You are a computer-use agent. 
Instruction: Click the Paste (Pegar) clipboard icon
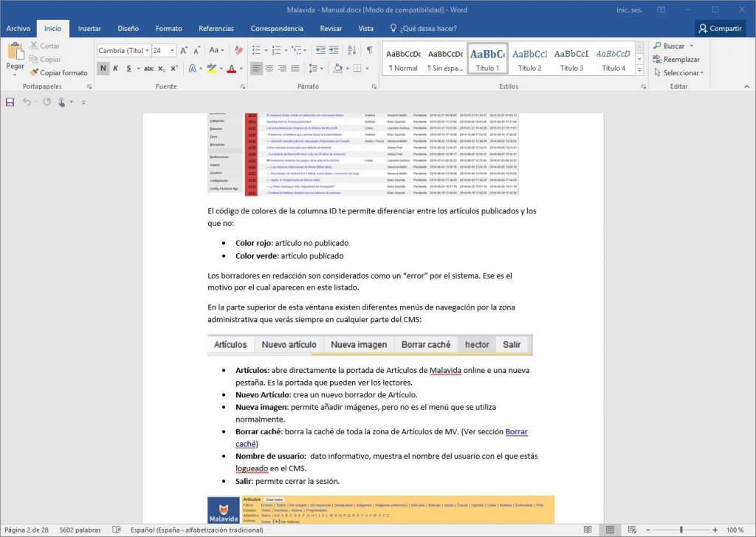(16, 51)
